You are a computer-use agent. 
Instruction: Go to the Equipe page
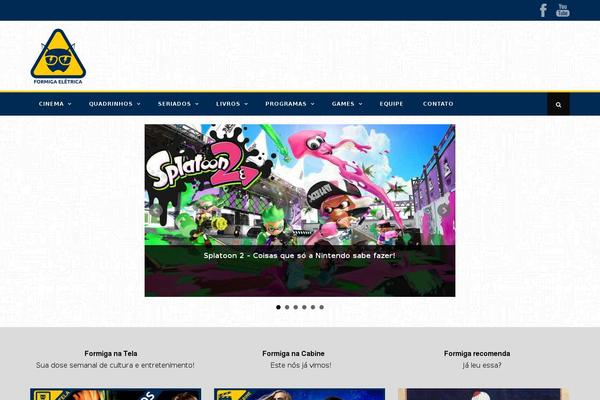[x=391, y=104]
